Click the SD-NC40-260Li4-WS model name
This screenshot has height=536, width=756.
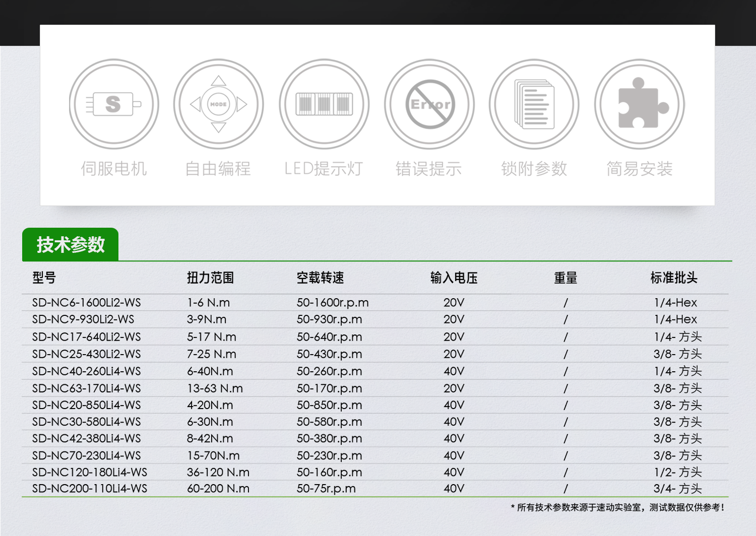[x=87, y=371]
